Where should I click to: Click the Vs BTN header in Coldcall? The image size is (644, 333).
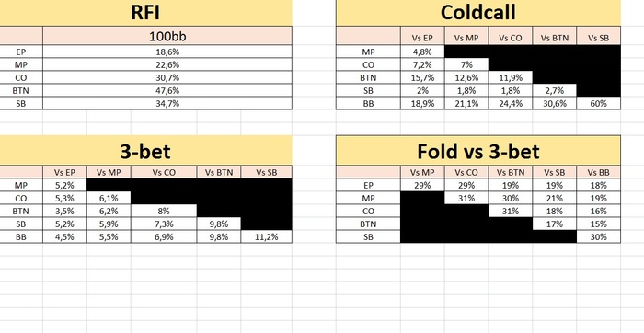pyautogui.click(x=555, y=38)
